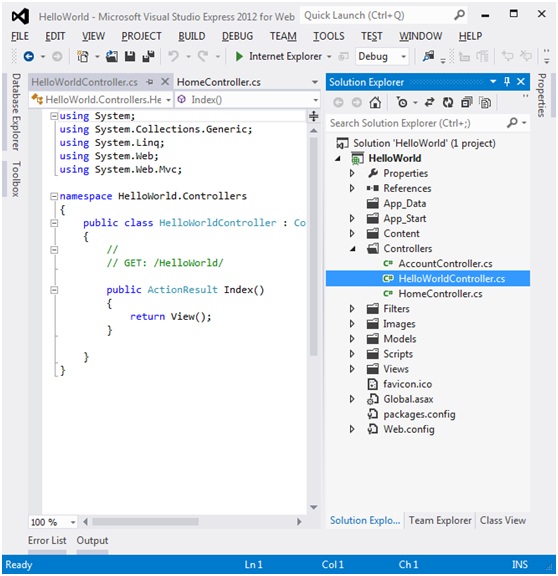
Task: Click the Quick Launch search magnifier icon
Action: (459, 15)
